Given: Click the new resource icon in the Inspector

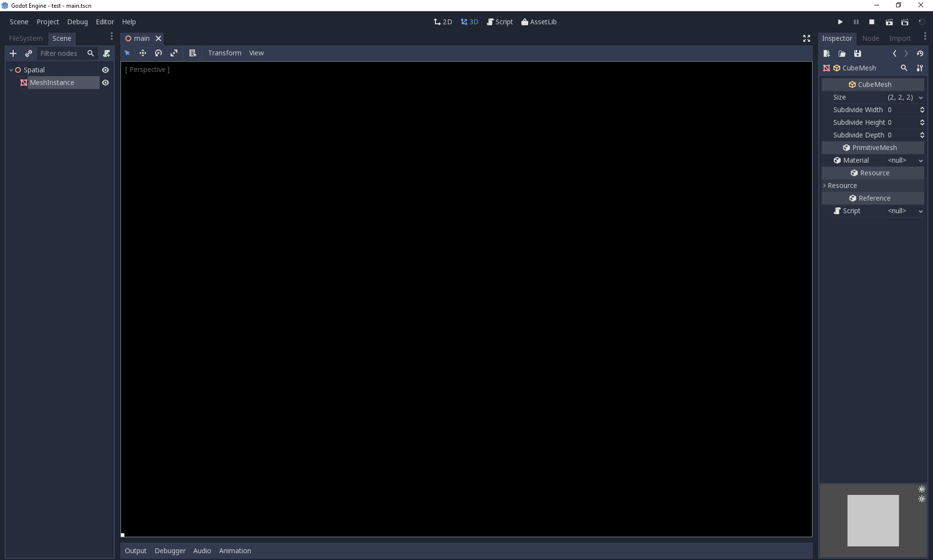Looking at the screenshot, I should point(826,53).
